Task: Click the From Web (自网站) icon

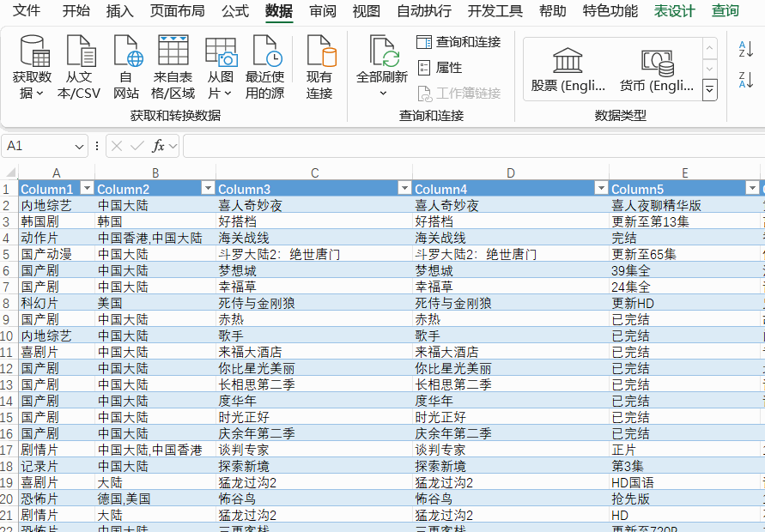Action: pyautogui.click(x=126, y=51)
